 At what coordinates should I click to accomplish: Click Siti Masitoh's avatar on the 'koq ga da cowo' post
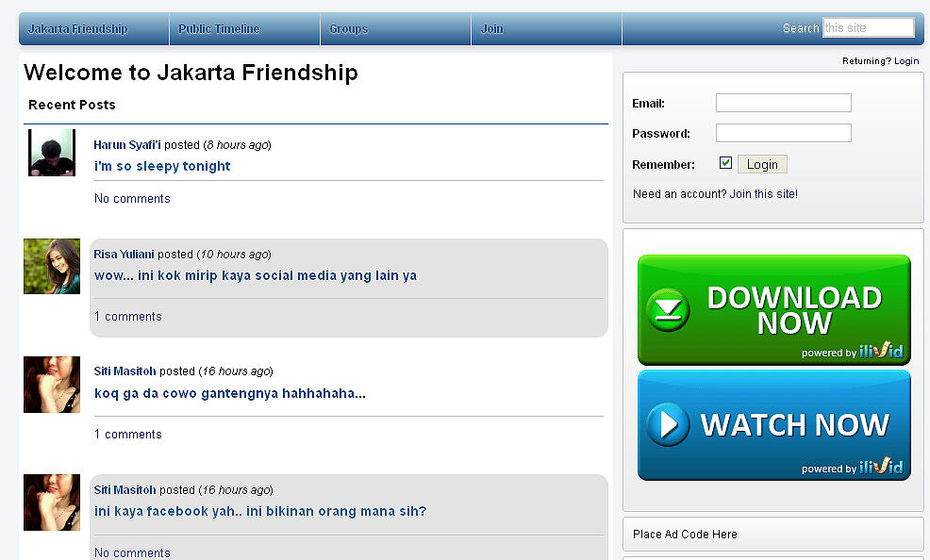point(52,385)
